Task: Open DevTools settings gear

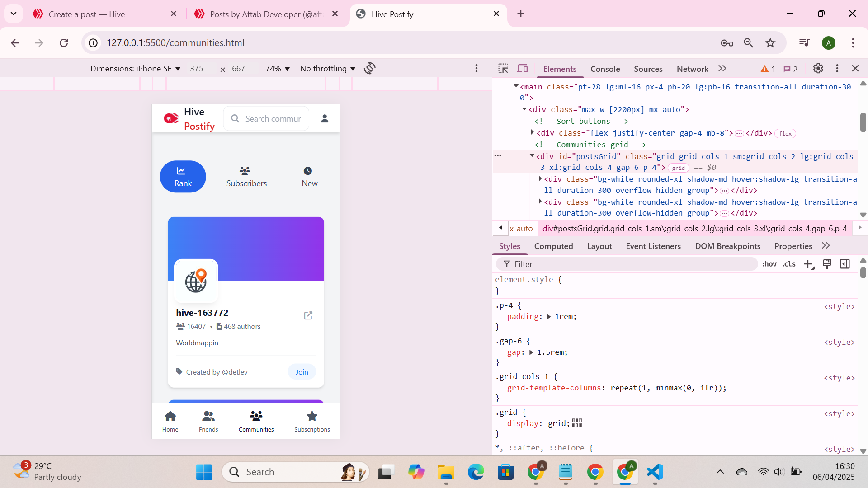Action: click(818, 68)
